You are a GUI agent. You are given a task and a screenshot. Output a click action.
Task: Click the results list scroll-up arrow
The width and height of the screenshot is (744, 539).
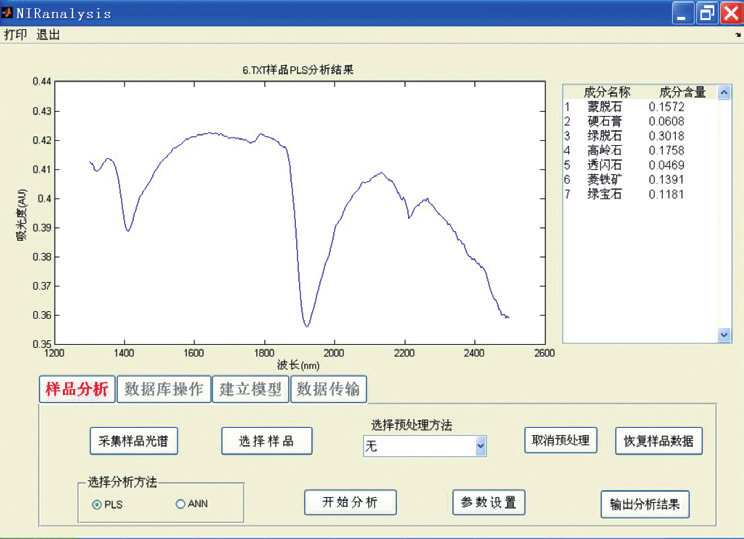point(724,92)
